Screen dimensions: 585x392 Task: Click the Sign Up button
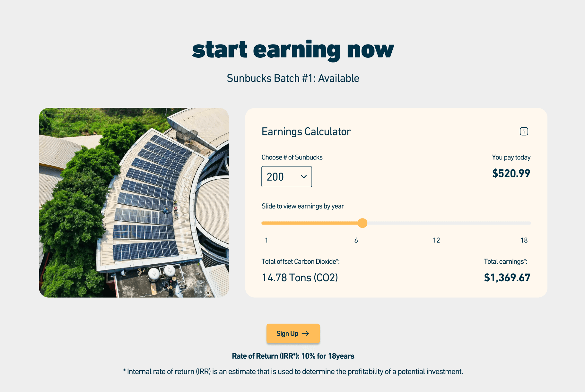click(292, 333)
